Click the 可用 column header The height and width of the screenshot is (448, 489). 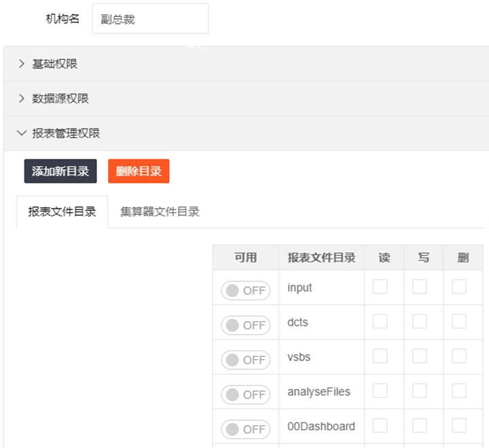[x=245, y=257]
